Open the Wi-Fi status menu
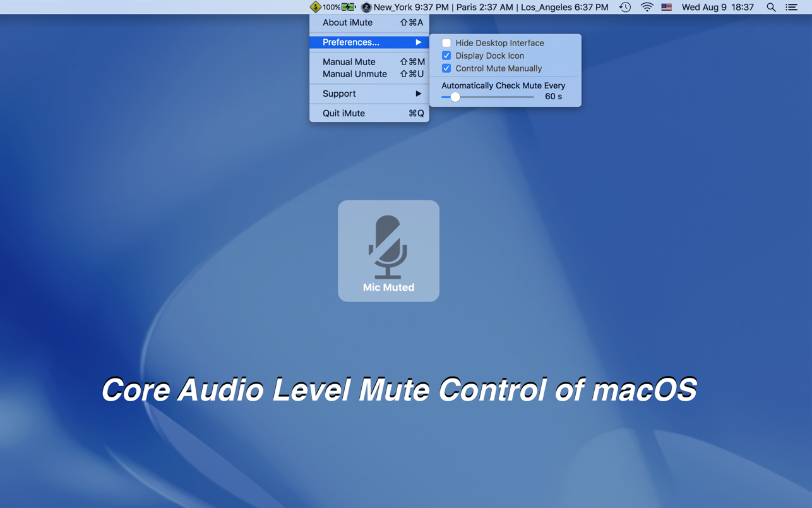 click(x=647, y=7)
